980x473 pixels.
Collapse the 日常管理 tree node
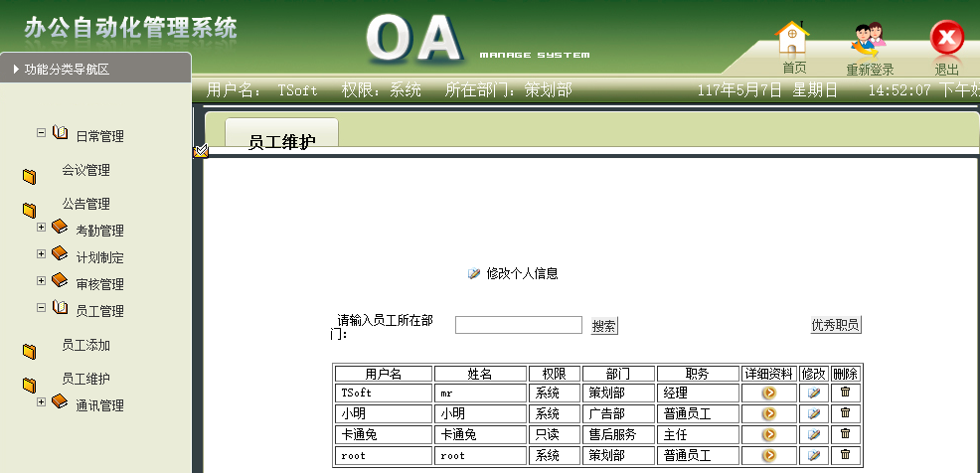tap(42, 132)
